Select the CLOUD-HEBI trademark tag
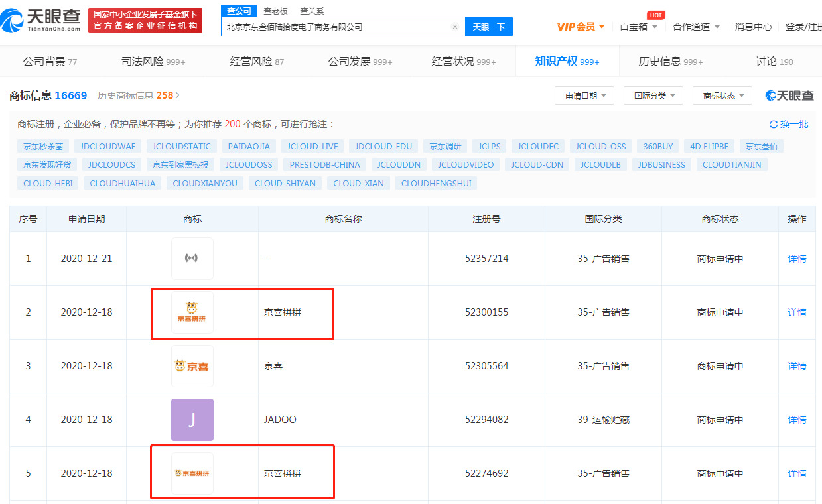 [48, 183]
